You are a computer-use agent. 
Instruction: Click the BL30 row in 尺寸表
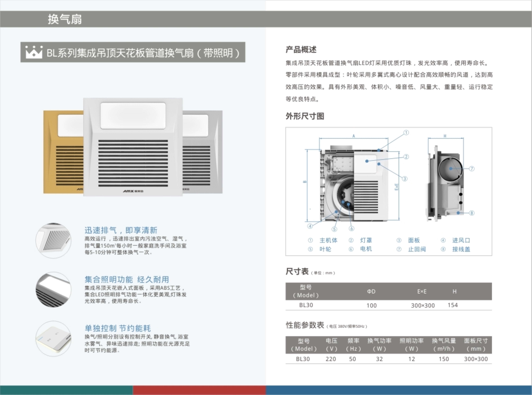(306, 305)
